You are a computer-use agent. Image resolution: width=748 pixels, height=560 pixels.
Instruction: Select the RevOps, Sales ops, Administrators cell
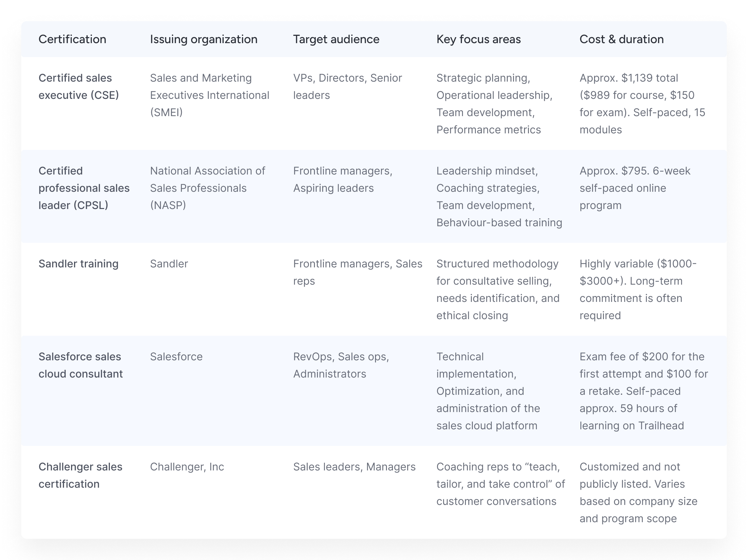(341, 365)
